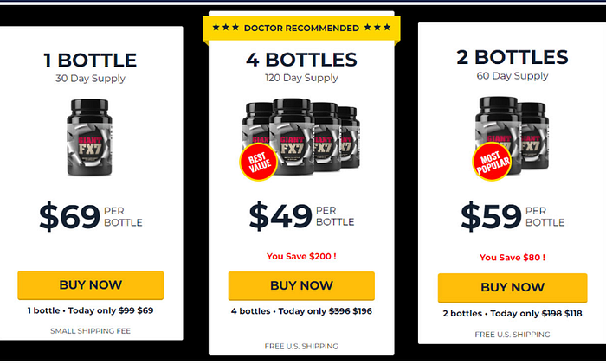The height and width of the screenshot is (364, 606).
Task: Click Buy Now for 1 bottle
Action: (x=90, y=284)
